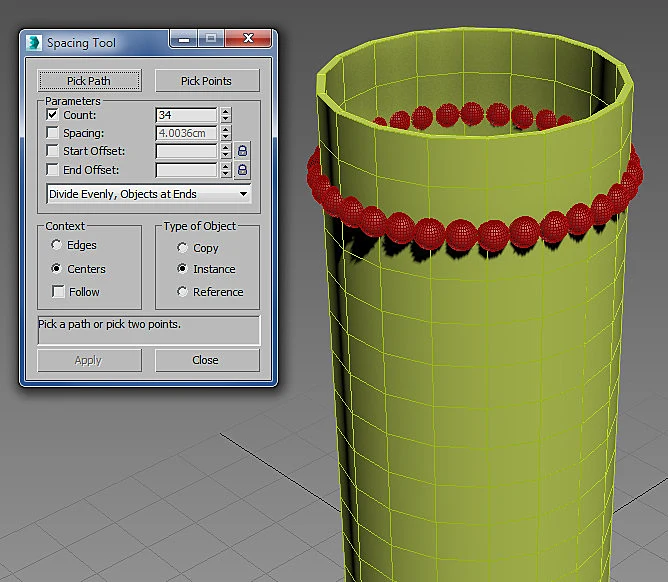Decrease the End Offset spinner
This screenshot has height=582, width=668.
[x=226, y=174]
